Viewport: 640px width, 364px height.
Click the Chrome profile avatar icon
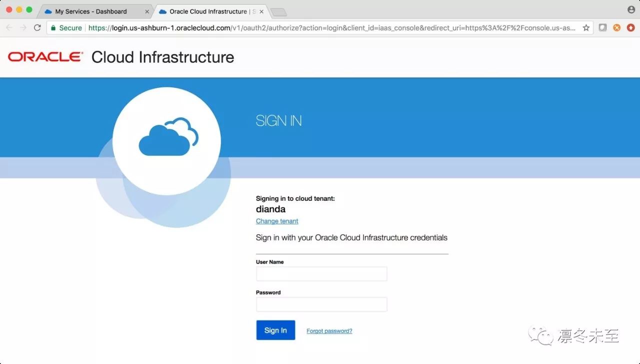point(631,10)
